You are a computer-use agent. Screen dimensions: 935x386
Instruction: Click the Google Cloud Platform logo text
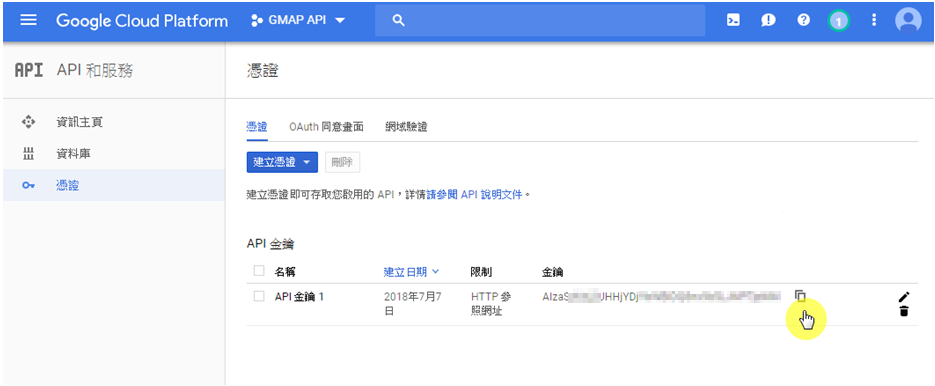pos(142,21)
